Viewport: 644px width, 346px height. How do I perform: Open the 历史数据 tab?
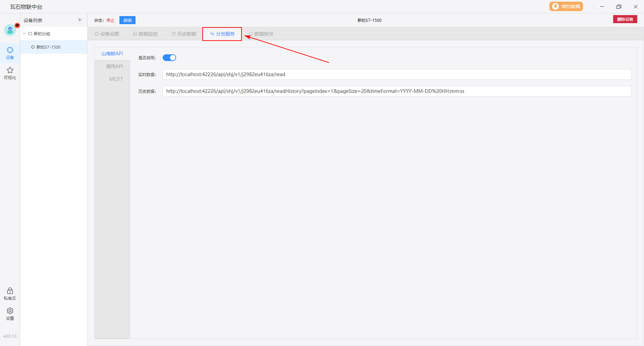pyautogui.click(x=184, y=34)
